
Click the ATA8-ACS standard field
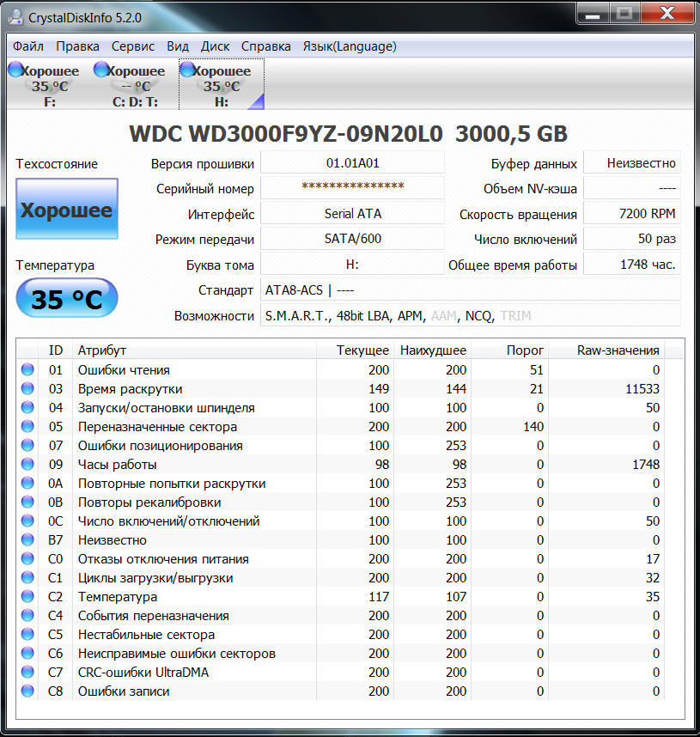[471, 289]
